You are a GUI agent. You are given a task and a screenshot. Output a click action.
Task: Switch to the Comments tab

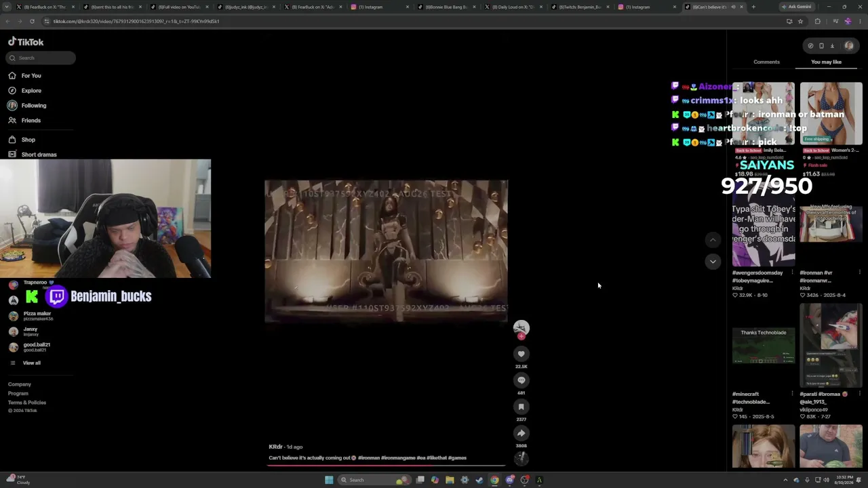tap(766, 62)
